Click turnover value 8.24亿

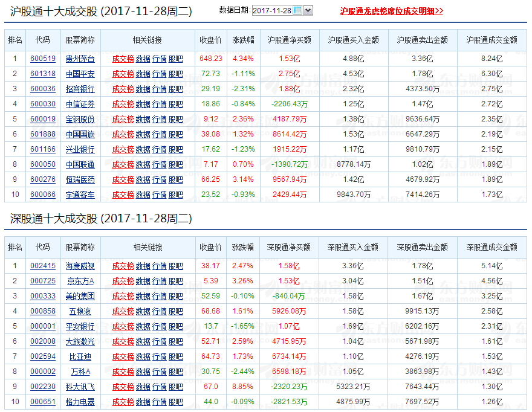click(491, 59)
